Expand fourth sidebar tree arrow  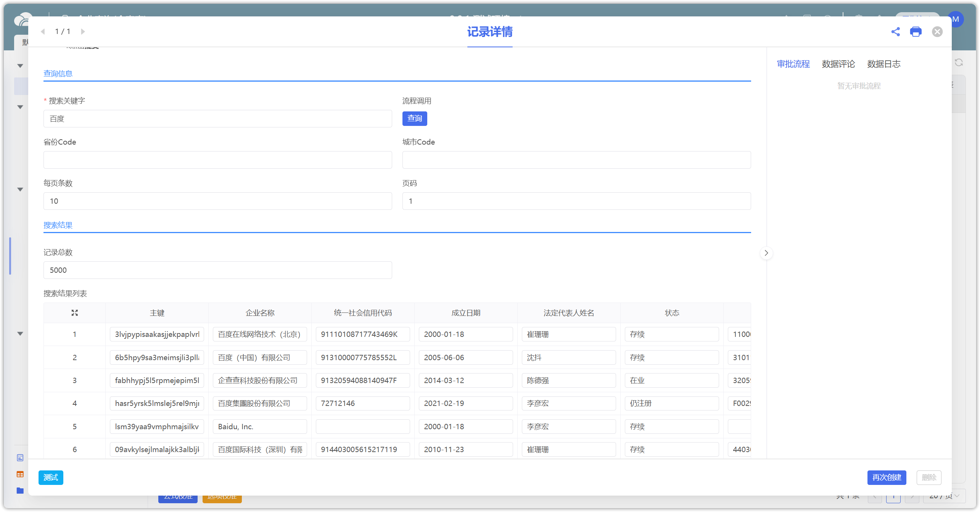click(x=20, y=333)
